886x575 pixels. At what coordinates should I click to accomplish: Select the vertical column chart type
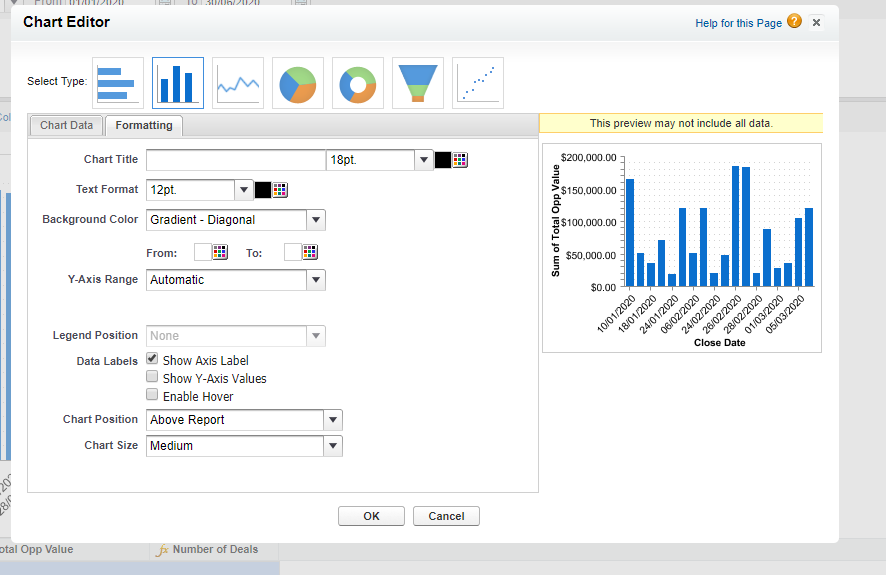pyautogui.click(x=178, y=83)
